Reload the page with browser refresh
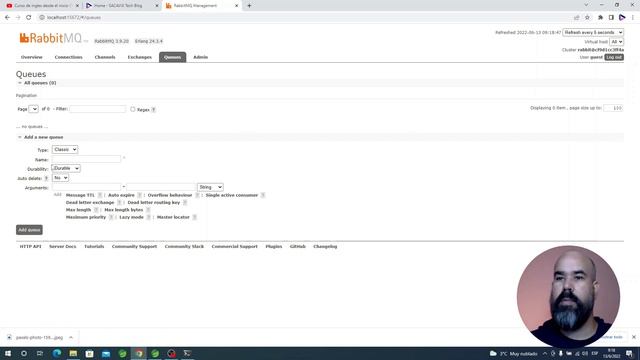640x360 pixels. tap(29, 18)
